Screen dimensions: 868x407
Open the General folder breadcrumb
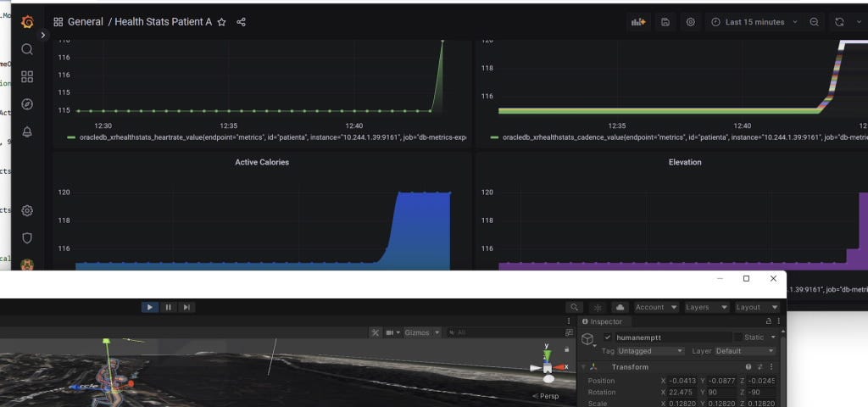point(86,22)
